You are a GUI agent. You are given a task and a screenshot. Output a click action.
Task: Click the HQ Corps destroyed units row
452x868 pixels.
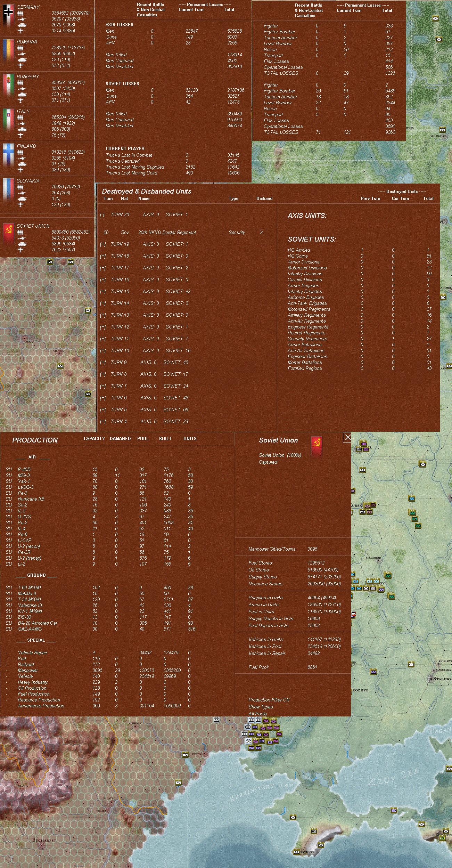coord(360,256)
